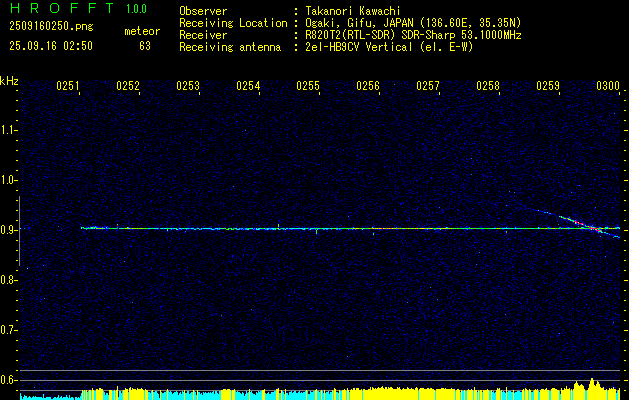Select the filename 2509160250.png
This screenshot has width=629, height=400.
pos(51,26)
